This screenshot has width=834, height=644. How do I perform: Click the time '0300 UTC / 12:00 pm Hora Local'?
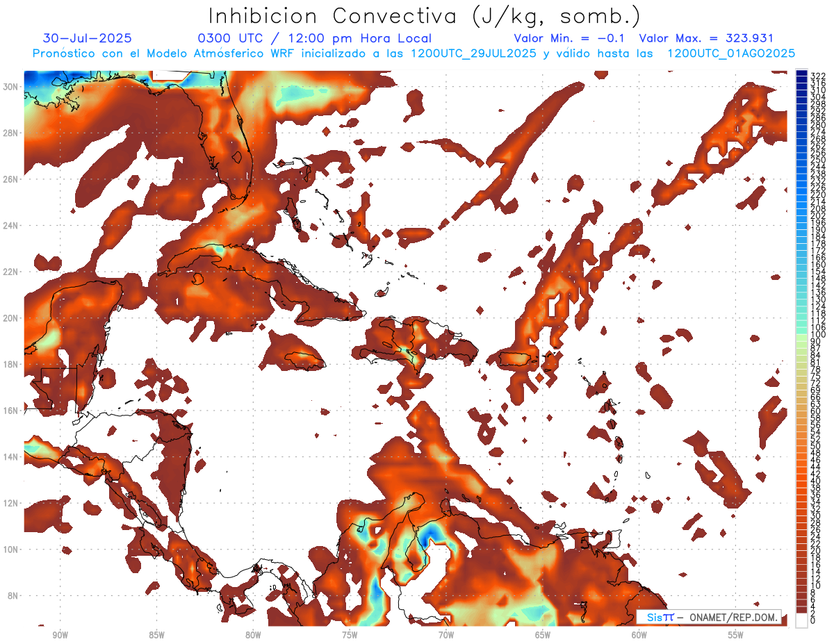(x=315, y=39)
